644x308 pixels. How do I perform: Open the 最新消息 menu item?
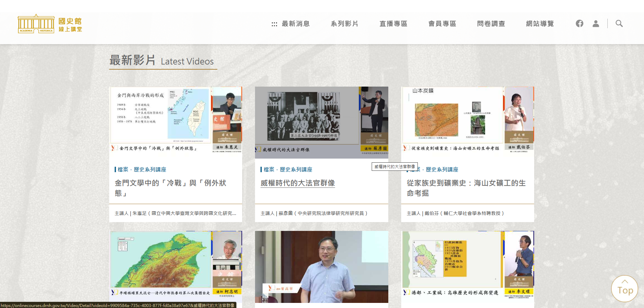[x=296, y=24]
